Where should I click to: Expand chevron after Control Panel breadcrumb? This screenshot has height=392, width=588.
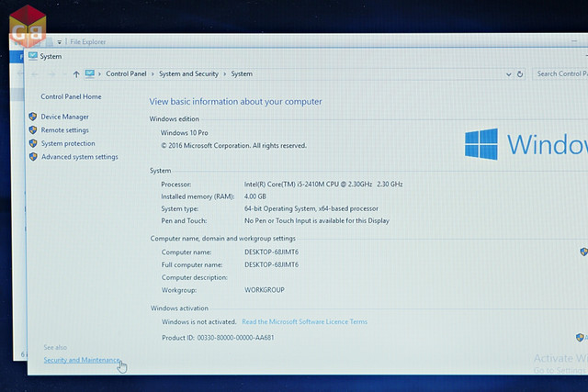(153, 74)
